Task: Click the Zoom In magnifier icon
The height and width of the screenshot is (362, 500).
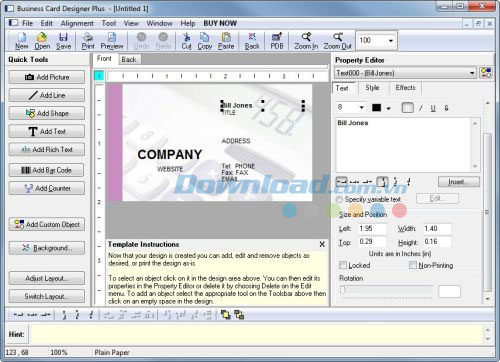Action: pyautogui.click(x=306, y=41)
